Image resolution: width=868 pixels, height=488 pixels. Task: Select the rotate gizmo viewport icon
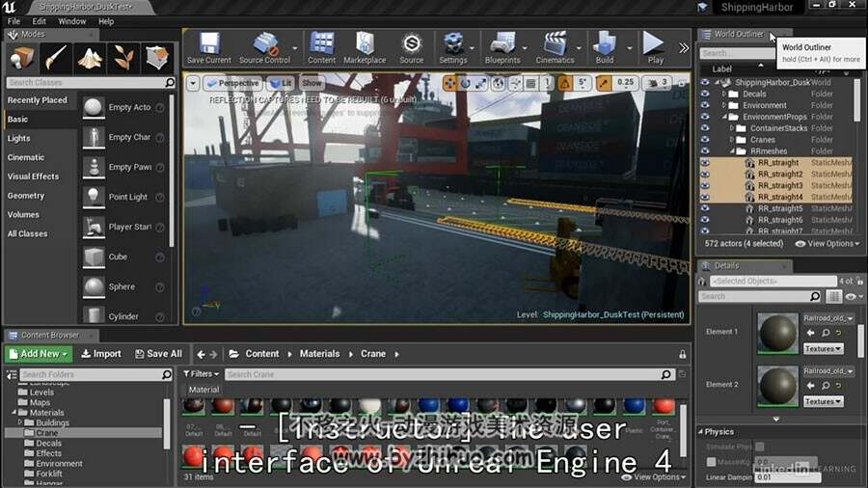point(466,83)
